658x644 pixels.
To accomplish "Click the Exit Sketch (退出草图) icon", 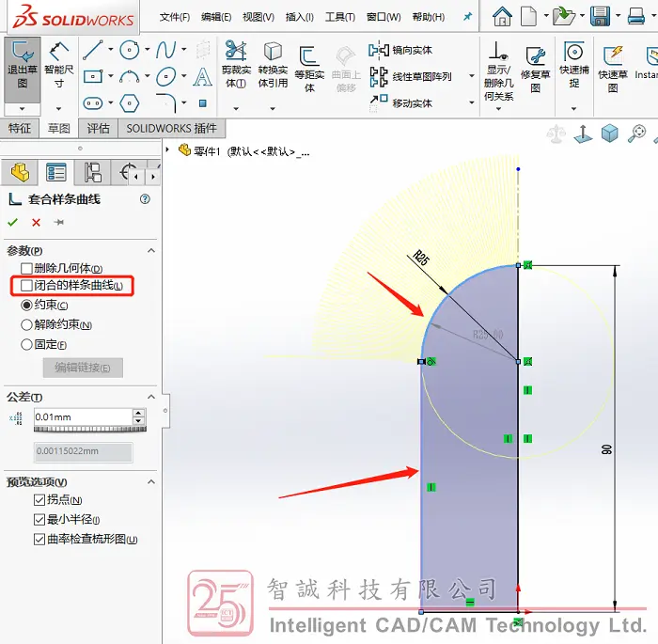I will [x=23, y=52].
